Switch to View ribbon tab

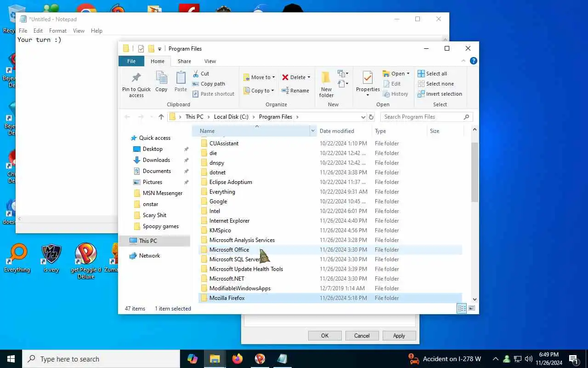coord(210,61)
